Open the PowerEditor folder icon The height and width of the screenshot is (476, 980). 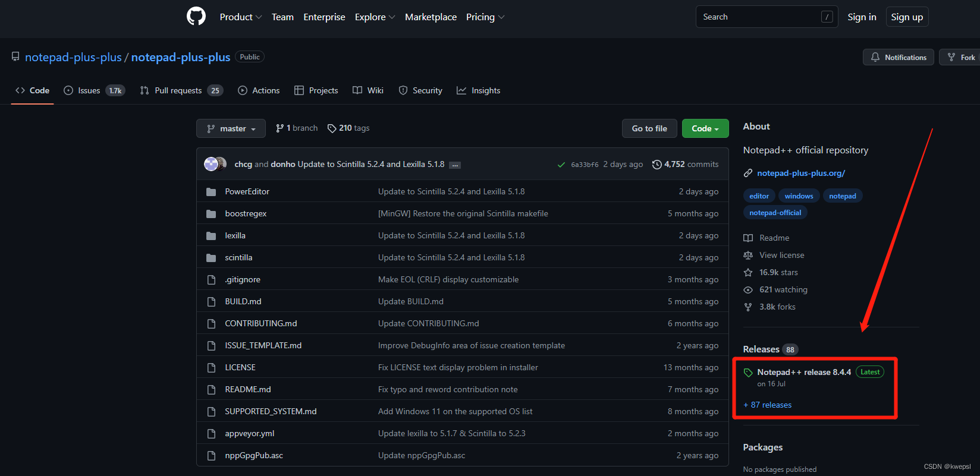tap(211, 191)
